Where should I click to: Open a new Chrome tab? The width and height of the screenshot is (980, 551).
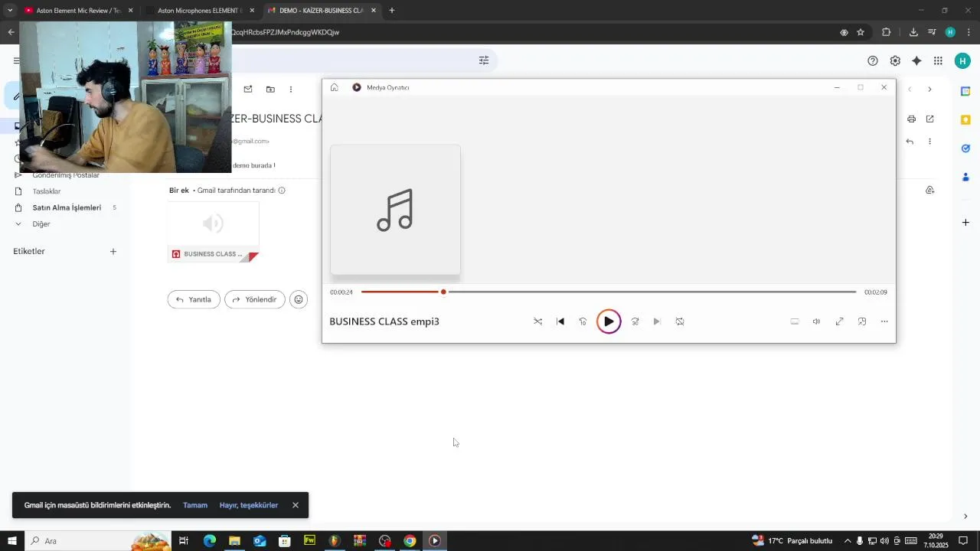coord(392,11)
